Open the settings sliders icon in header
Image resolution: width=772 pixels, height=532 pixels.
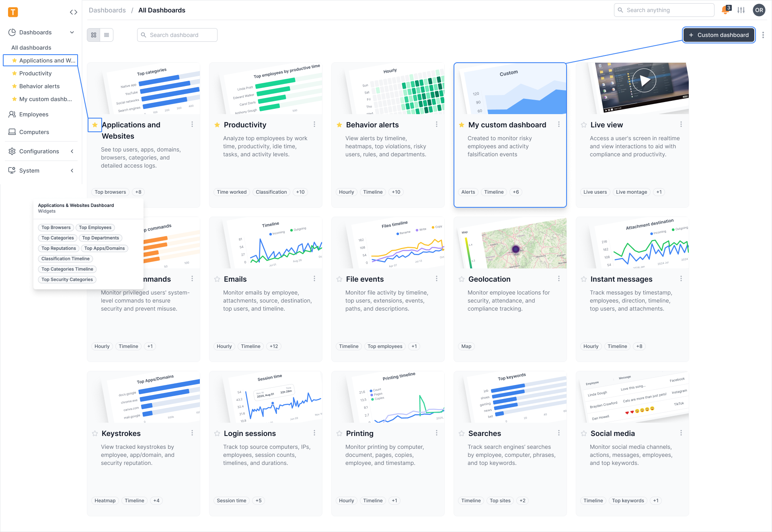(x=741, y=10)
